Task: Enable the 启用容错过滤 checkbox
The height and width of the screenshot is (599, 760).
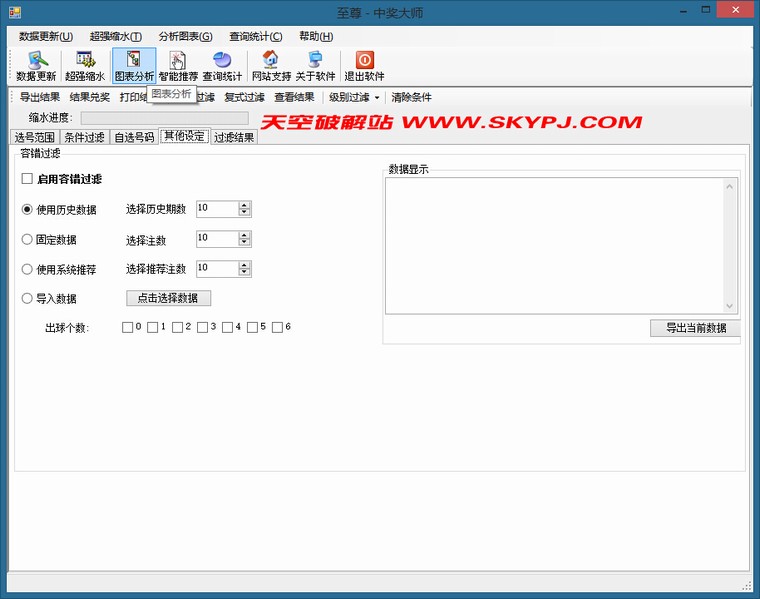Action: coord(28,179)
